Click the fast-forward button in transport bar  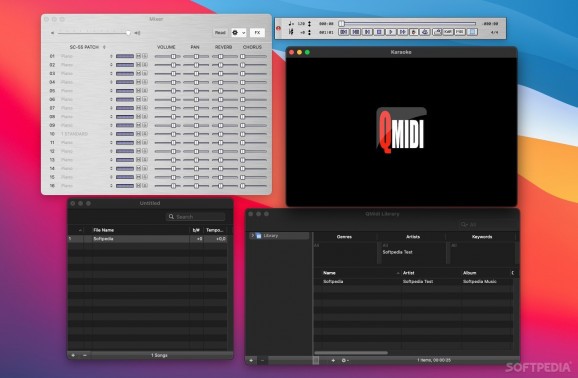click(x=402, y=32)
